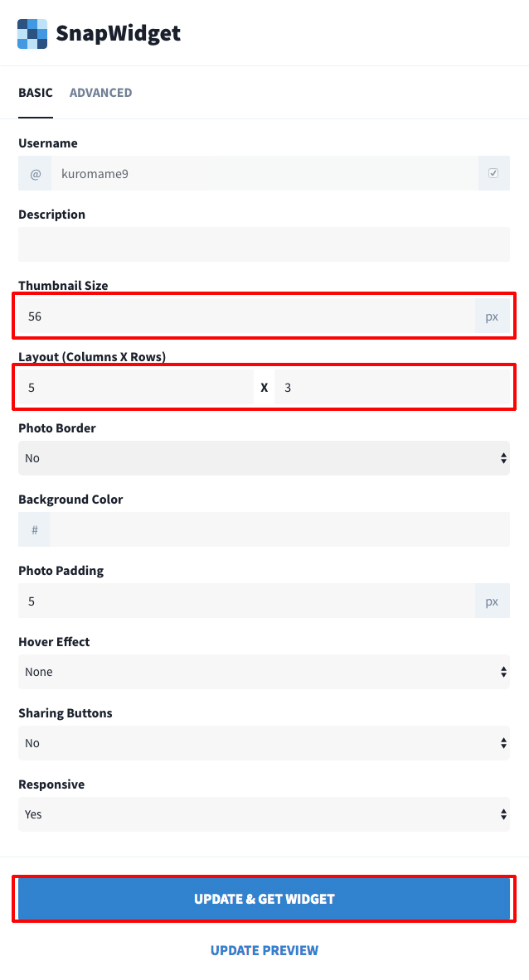Click the SnapWidget brand name text
The height and width of the screenshot is (980, 529).
point(119,33)
